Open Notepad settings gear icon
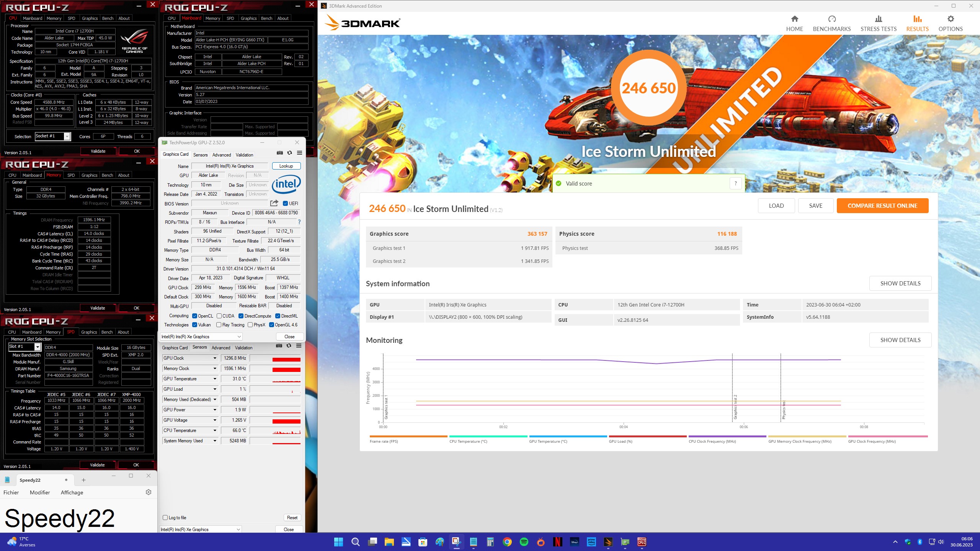 click(149, 492)
